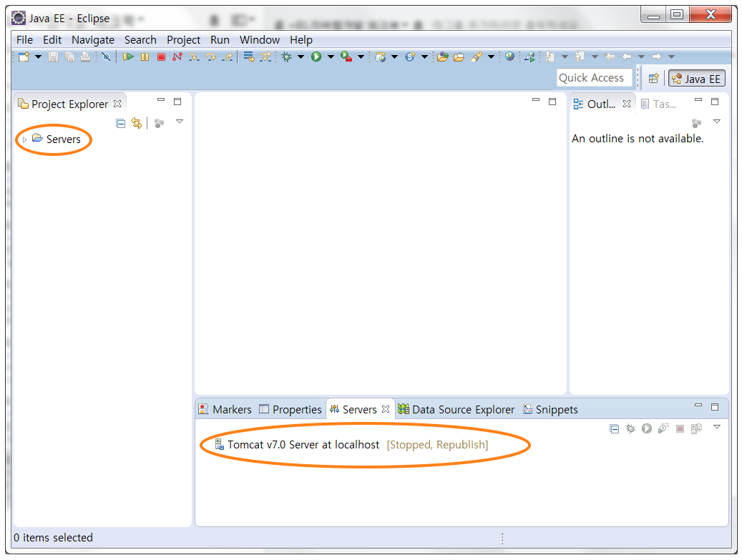Click the green Run icon in main toolbar

(x=316, y=57)
